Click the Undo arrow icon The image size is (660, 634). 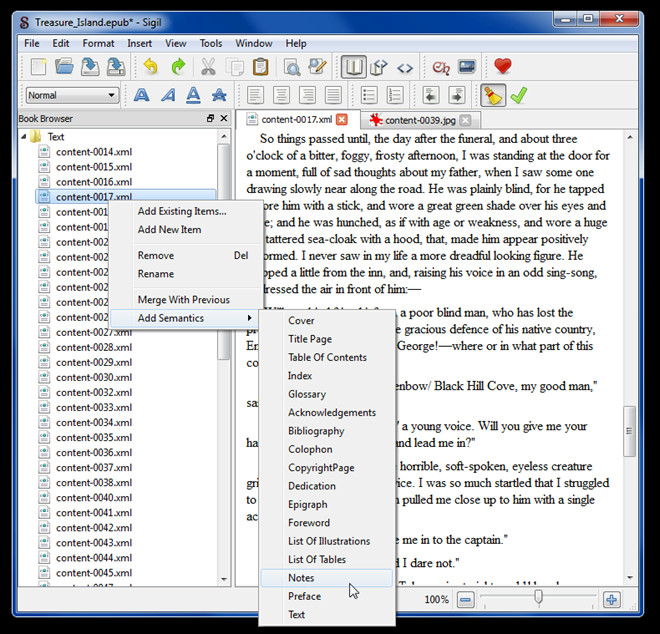(x=150, y=67)
